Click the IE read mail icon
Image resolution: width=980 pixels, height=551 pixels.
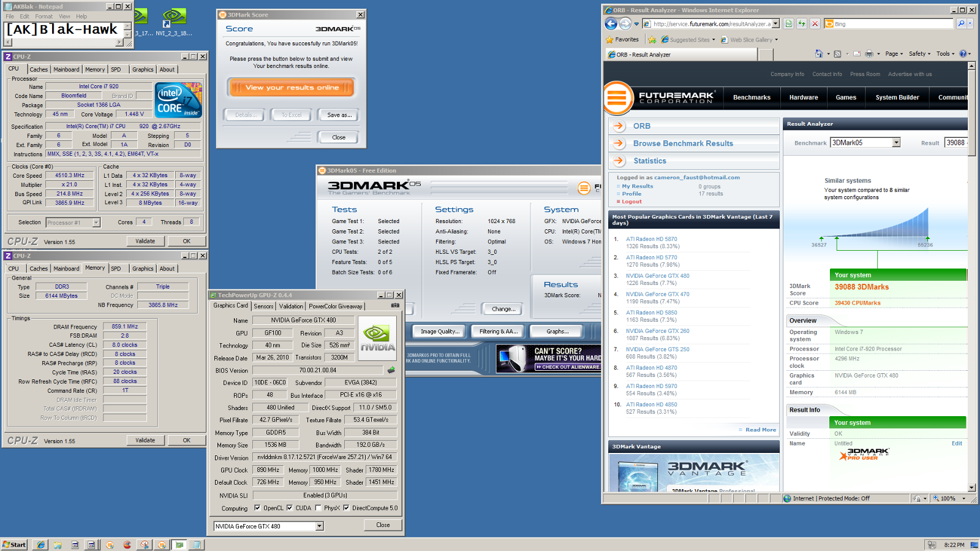857,53
